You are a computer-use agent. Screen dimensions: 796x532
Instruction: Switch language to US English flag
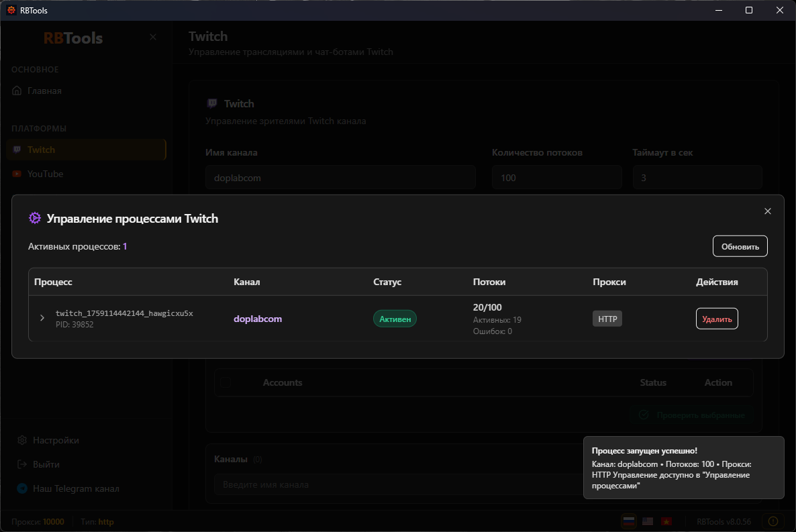coord(647,521)
